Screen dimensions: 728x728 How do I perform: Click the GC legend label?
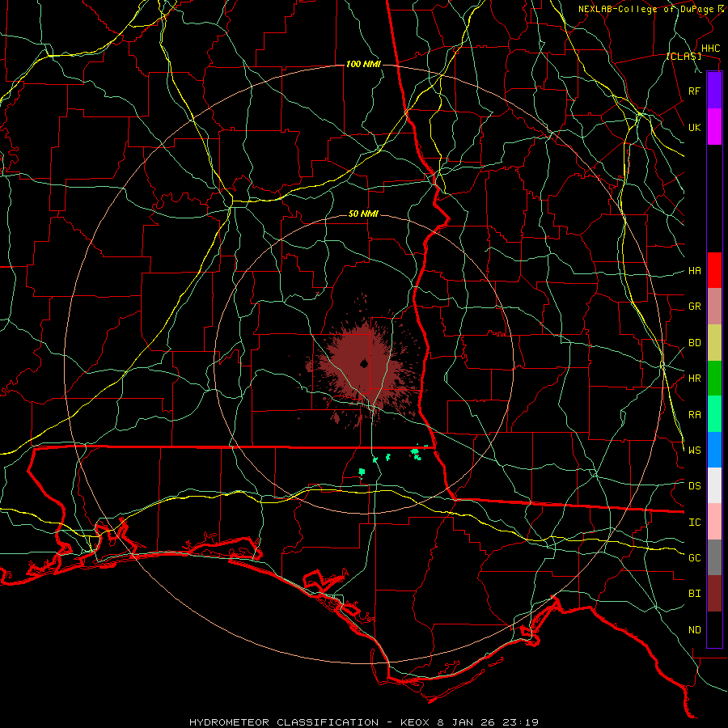click(694, 558)
